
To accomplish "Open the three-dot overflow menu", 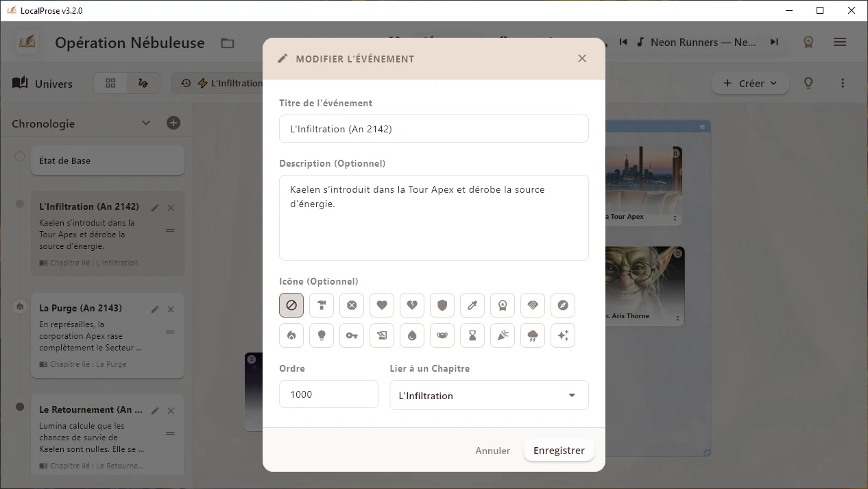I will (x=843, y=83).
